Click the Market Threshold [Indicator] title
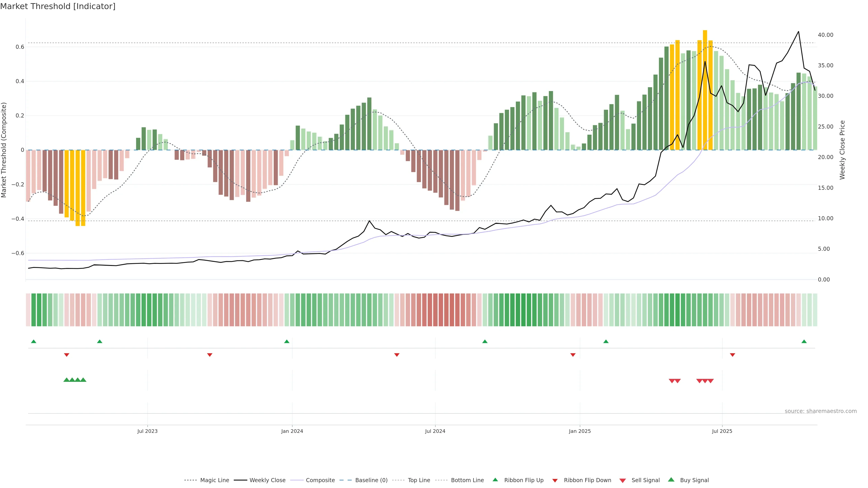The height and width of the screenshot is (488, 868). pos(58,6)
